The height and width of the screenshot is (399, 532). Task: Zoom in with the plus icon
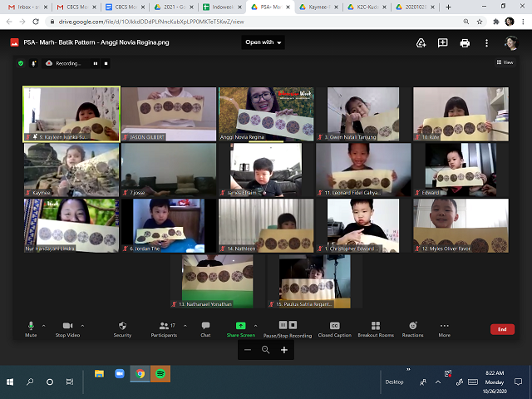pos(284,351)
